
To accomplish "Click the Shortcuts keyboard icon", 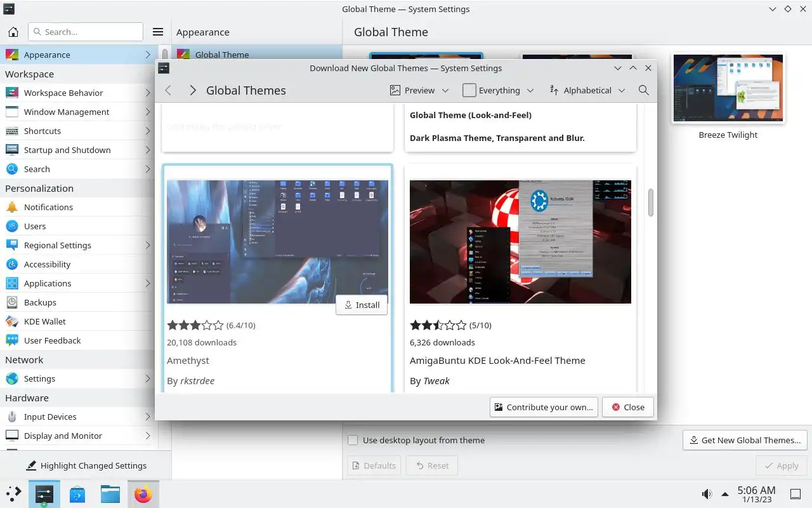I will pos(12,131).
